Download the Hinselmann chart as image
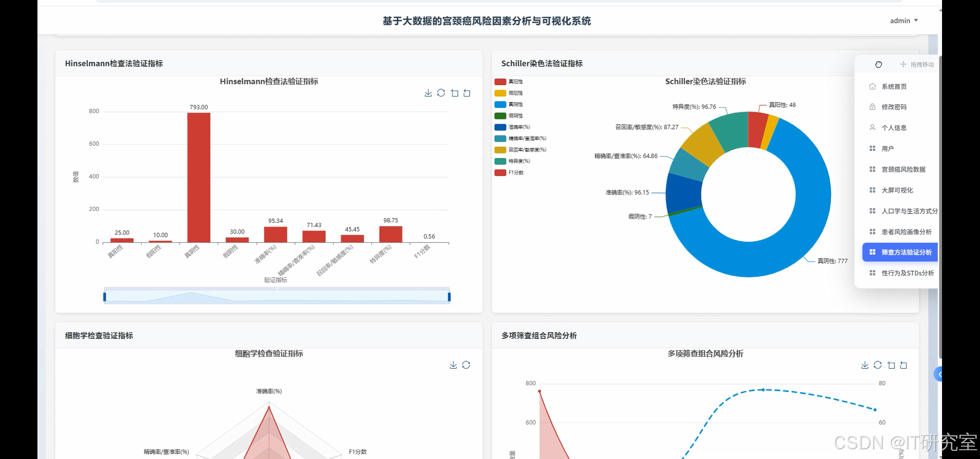The image size is (980, 459). [x=428, y=93]
